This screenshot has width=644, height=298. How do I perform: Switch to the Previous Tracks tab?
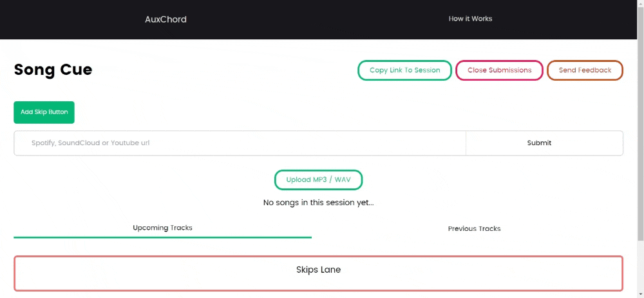[474, 228]
